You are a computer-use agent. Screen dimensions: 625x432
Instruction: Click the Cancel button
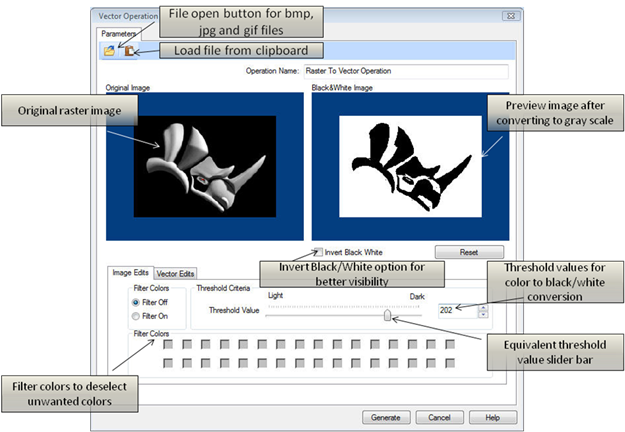[x=439, y=417]
